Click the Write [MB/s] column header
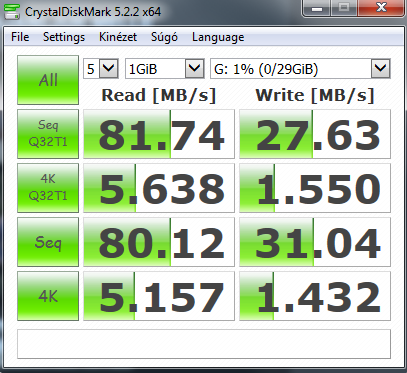Screen dimensions: 407x373 315,95
